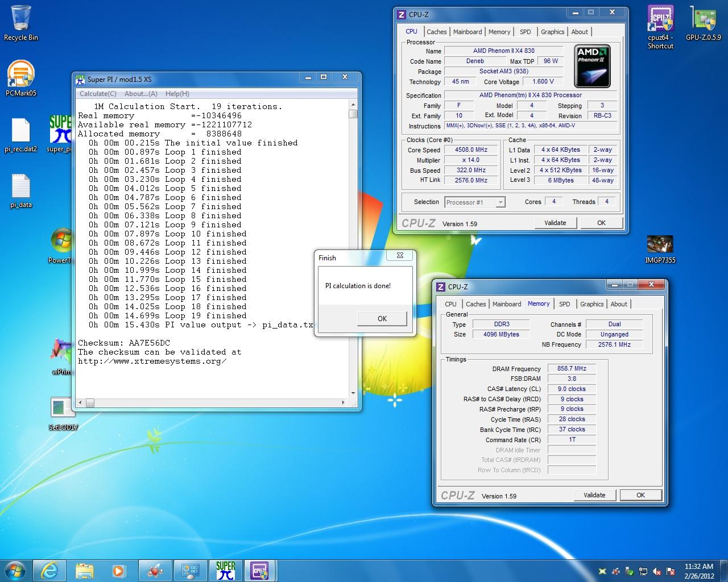Screen dimensions: 728x582
Task: Open the control panel taskbar icon
Action: coord(190,570)
